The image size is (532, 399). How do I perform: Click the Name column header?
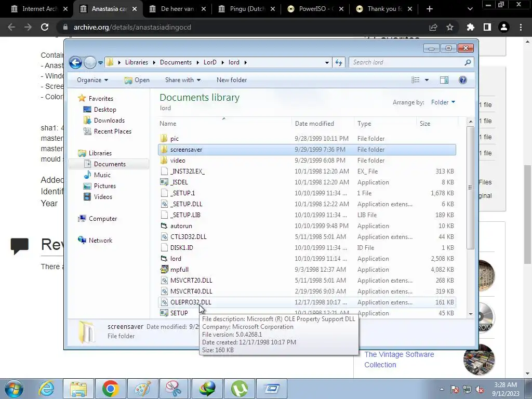[224, 124]
